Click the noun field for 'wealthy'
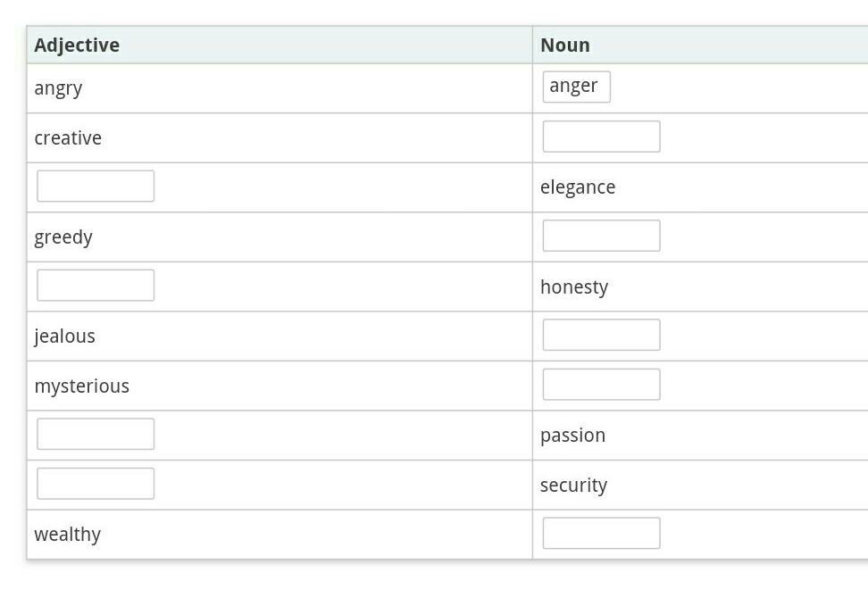This screenshot has width=868, height=598. click(601, 533)
